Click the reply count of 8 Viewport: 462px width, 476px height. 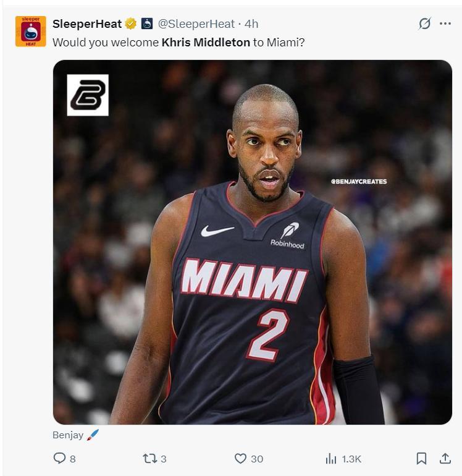[73, 459]
